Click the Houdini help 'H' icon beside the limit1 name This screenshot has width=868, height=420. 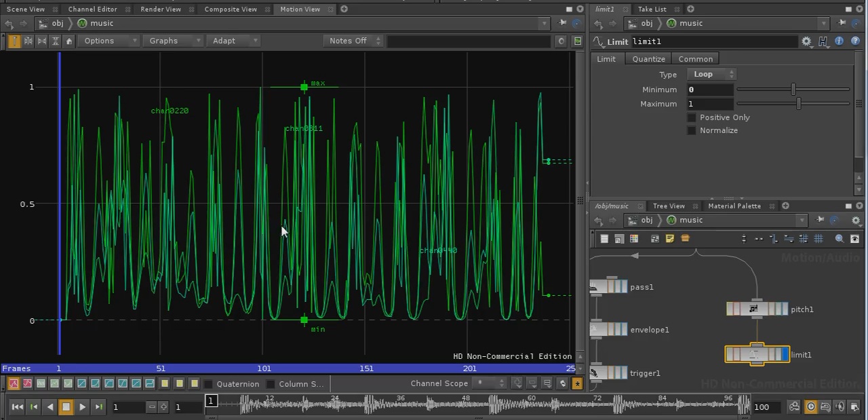coord(823,41)
